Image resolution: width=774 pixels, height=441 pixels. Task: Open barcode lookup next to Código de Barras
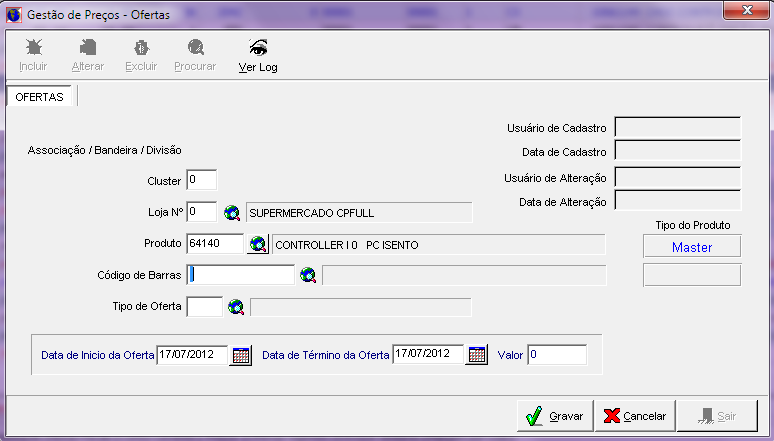[x=308, y=275]
